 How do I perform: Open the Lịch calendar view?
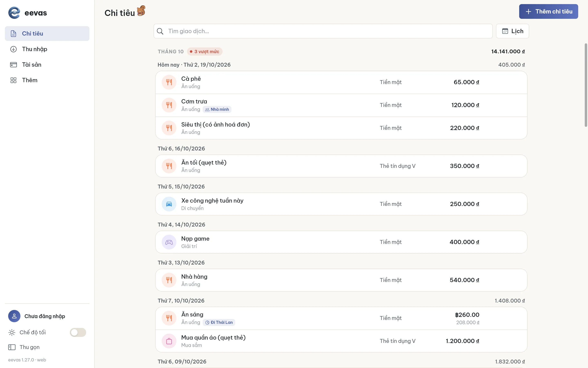[513, 31]
